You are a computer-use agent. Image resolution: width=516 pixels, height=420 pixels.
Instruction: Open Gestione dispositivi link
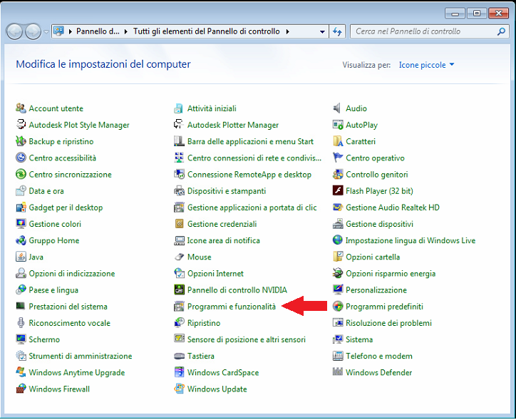coord(379,224)
